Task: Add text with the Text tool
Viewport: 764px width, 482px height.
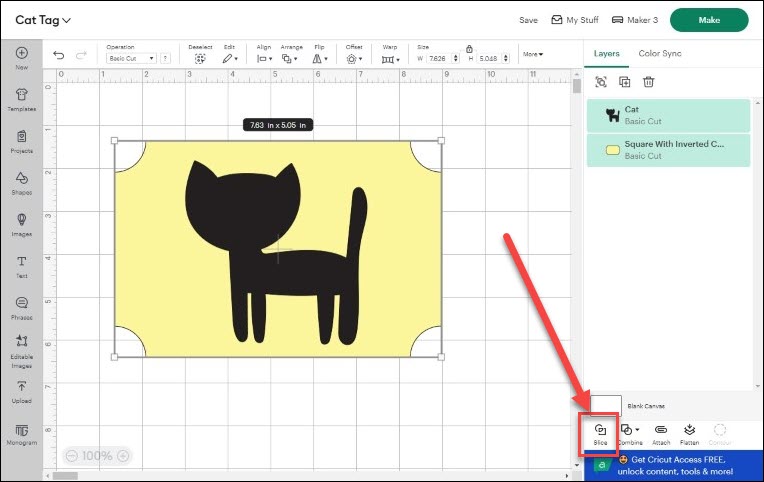Action: [21, 265]
